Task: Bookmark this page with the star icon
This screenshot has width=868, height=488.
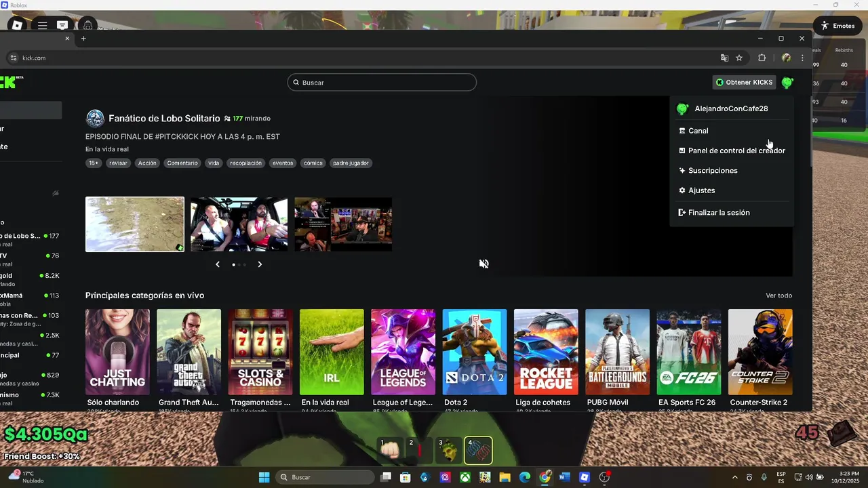Action: (x=739, y=58)
